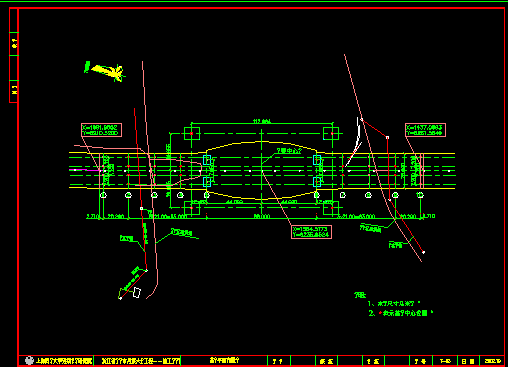Screen dimensions: 508x367
Task: Click the upper text tab in the left margin strip
Action: point(14,43)
